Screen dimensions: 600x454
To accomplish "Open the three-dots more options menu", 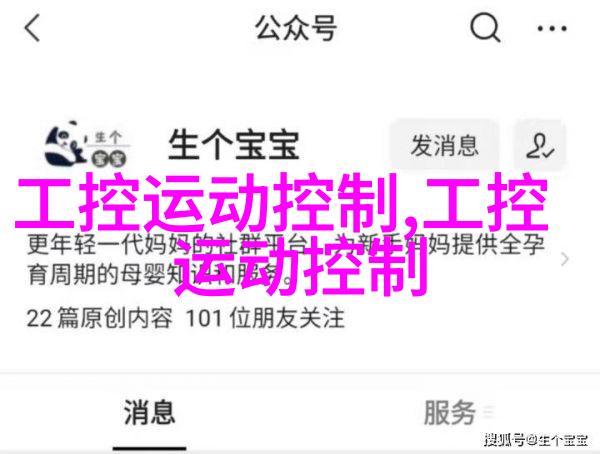I will [552, 28].
